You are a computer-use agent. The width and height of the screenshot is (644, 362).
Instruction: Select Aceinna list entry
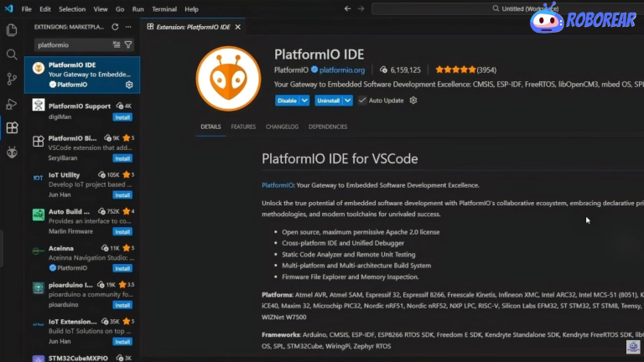click(x=82, y=258)
